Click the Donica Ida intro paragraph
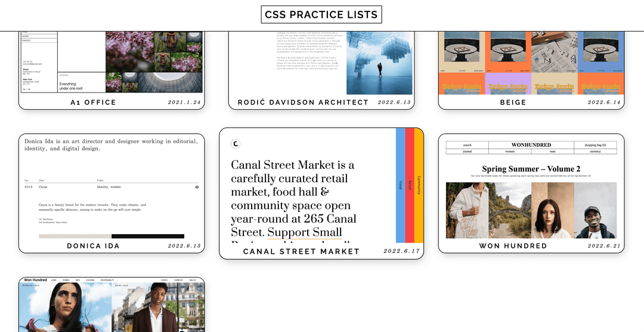The width and height of the screenshot is (644, 332). (112, 145)
